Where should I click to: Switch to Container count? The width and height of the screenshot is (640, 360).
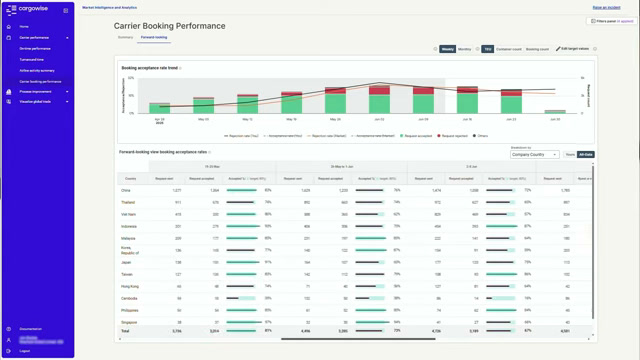[x=509, y=49]
